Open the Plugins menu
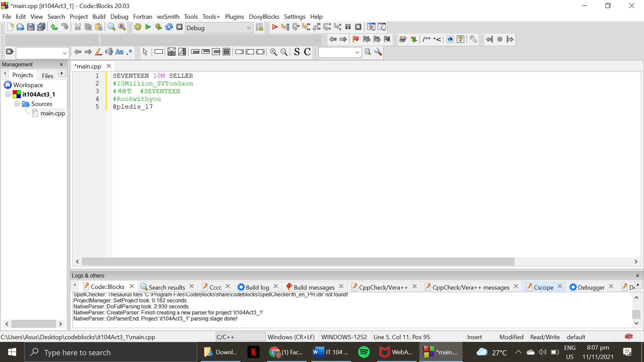Viewport: 644px width, 362px height. tap(235, 17)
